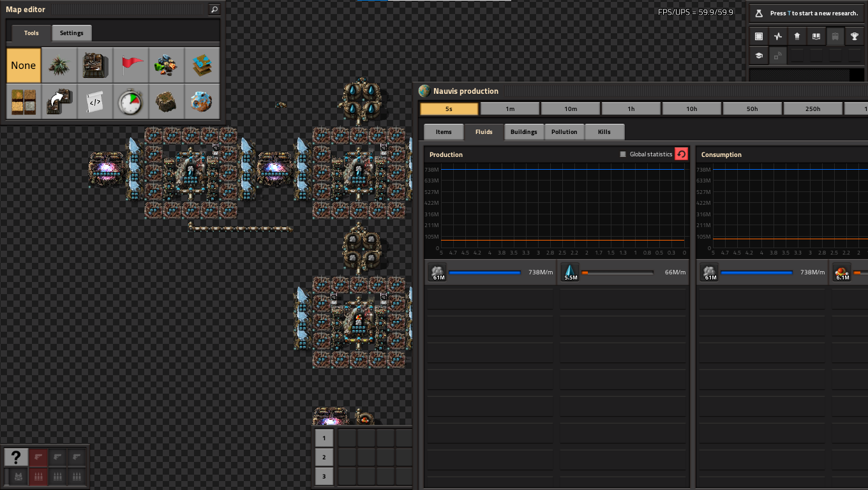Select quickbar row number 2

point(324,457)
